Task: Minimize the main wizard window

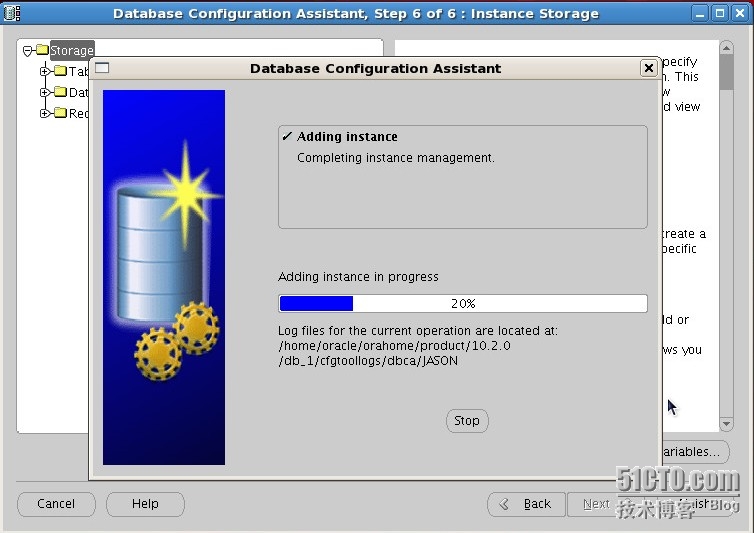Action: pyautogui.click(x=700, y=13)
